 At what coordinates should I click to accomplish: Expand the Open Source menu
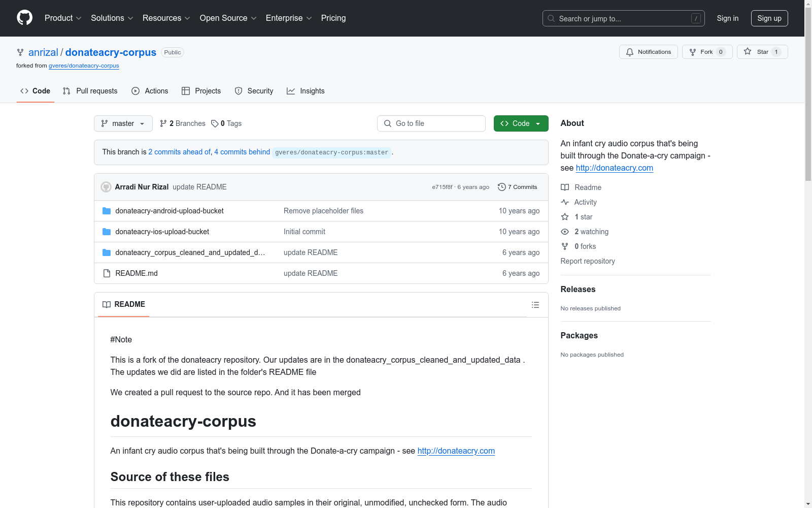[x=228, y=18]
